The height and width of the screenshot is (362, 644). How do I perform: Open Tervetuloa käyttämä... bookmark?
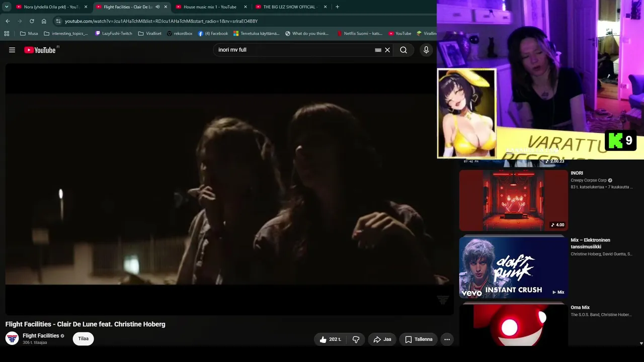(x=256, y=34)
